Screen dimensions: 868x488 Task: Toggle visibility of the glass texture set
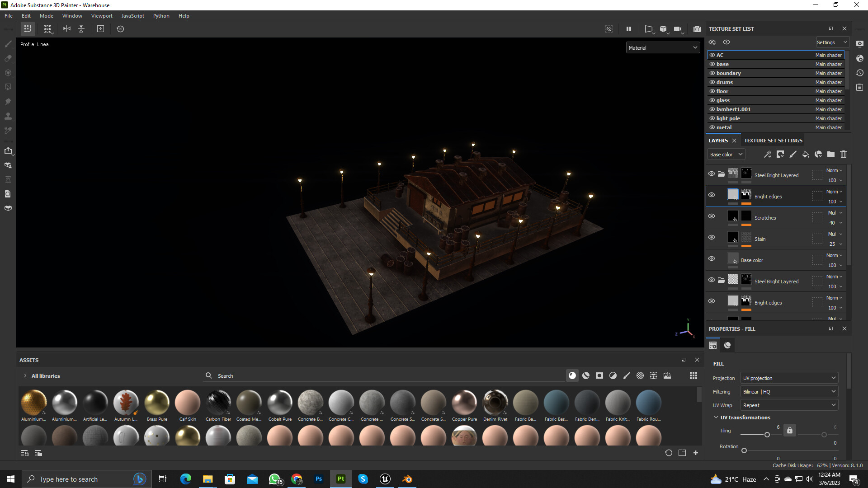coord(712,100)
